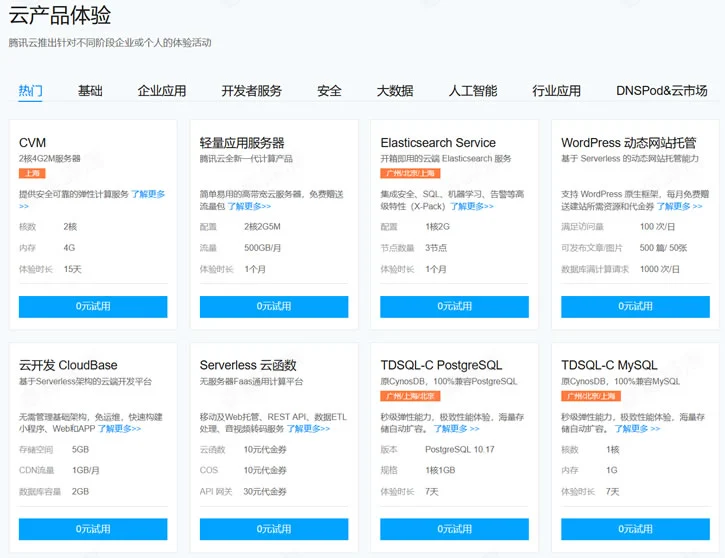Switch to the 人工智能 tab
The width and height of the screenshot is (725, 558).
(472, 91)
